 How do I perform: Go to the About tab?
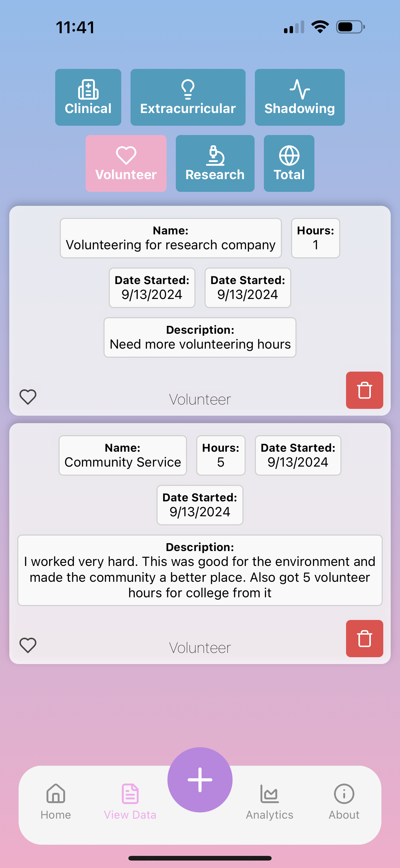click(x=344, y=802)
